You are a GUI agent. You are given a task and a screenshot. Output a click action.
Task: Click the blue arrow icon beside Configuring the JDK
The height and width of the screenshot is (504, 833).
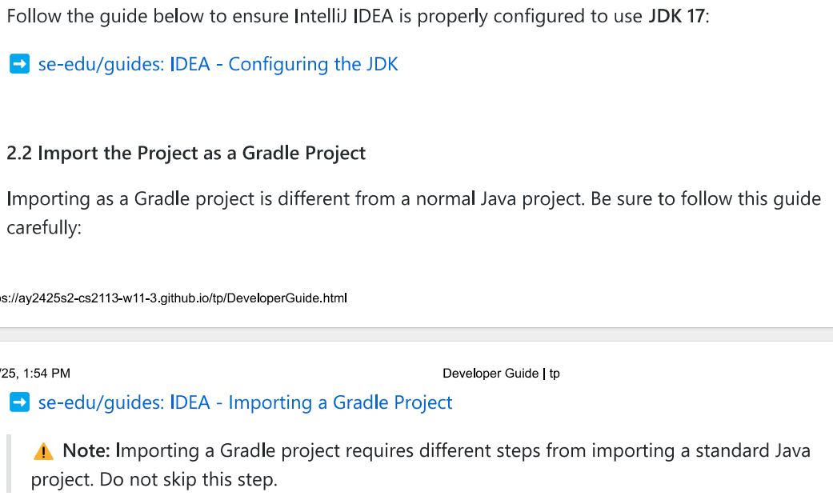[x=20, y=64]
